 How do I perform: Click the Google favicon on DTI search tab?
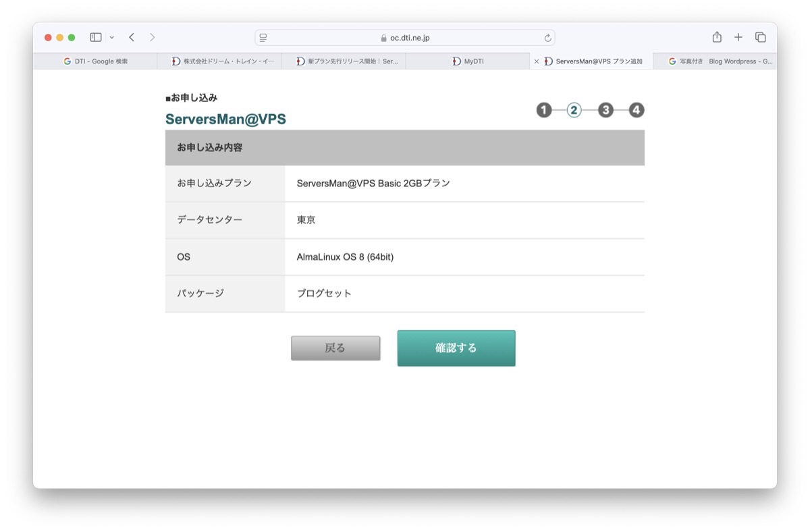(67, 61)
